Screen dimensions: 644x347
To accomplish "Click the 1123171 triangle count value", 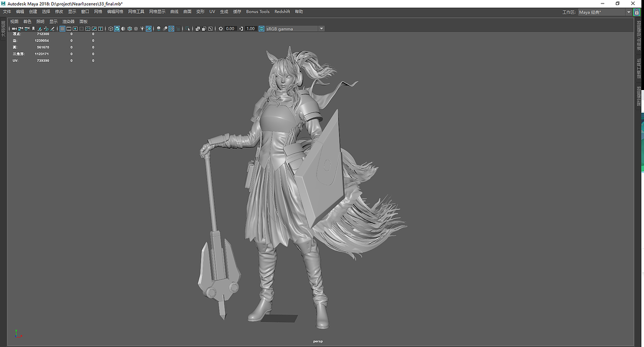I will click(x=42, y=54).
